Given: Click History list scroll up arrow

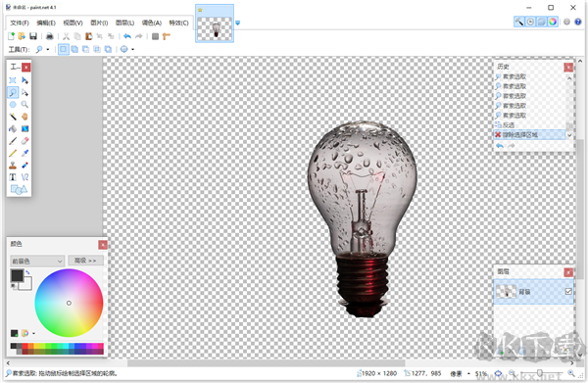Looking at the screenshot, I should pyautogui.click(x=569, y=78).
